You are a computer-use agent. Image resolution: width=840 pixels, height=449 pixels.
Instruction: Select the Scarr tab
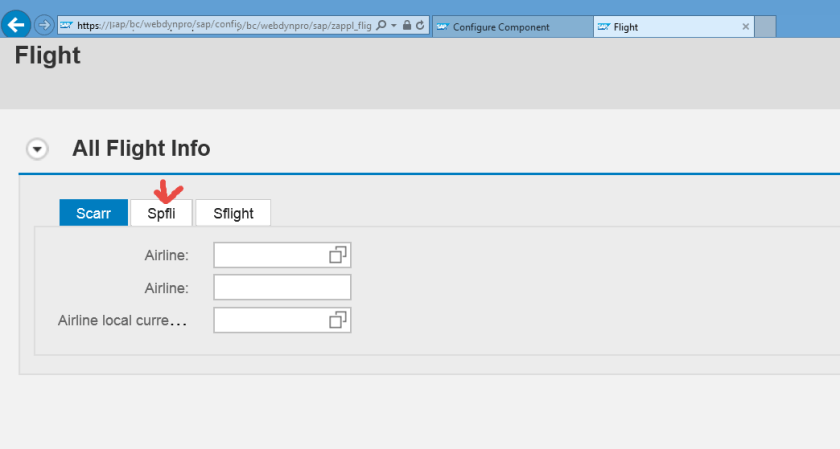[94, 213]
